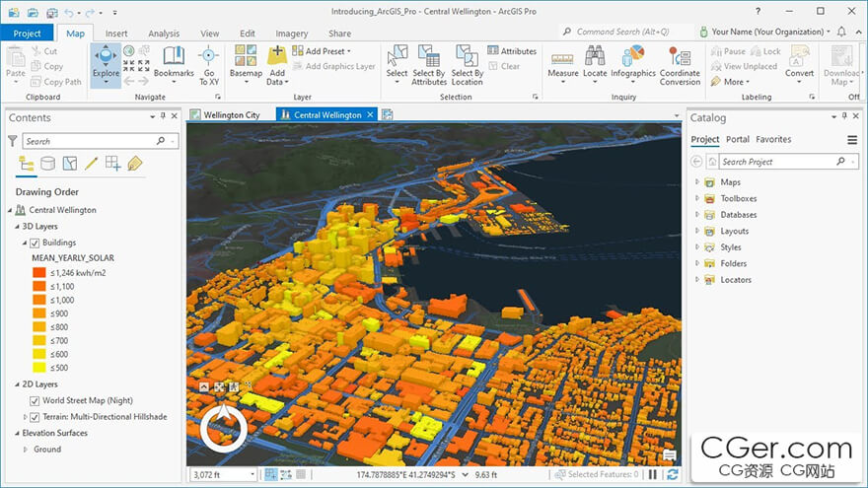Open the labeling More dropdown
This screenshot has width=868, height=488.
pyautogui.click(x=730, y=81)
